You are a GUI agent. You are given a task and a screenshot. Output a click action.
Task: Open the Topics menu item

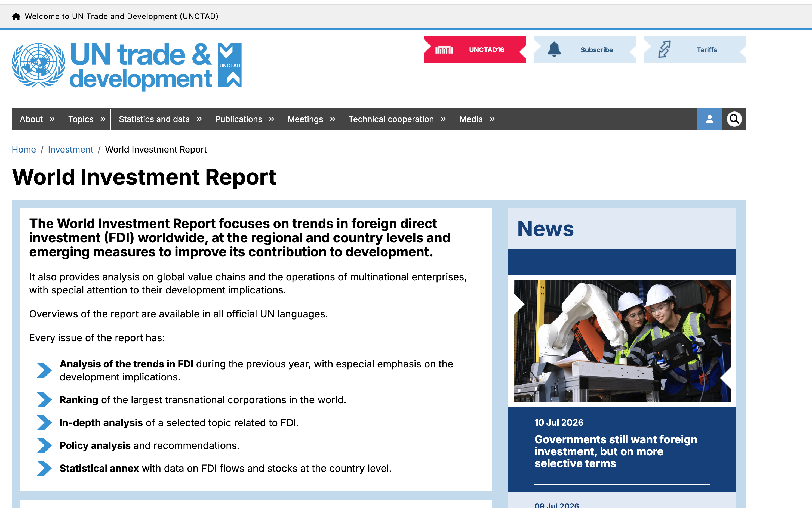[x=81, y=119]
